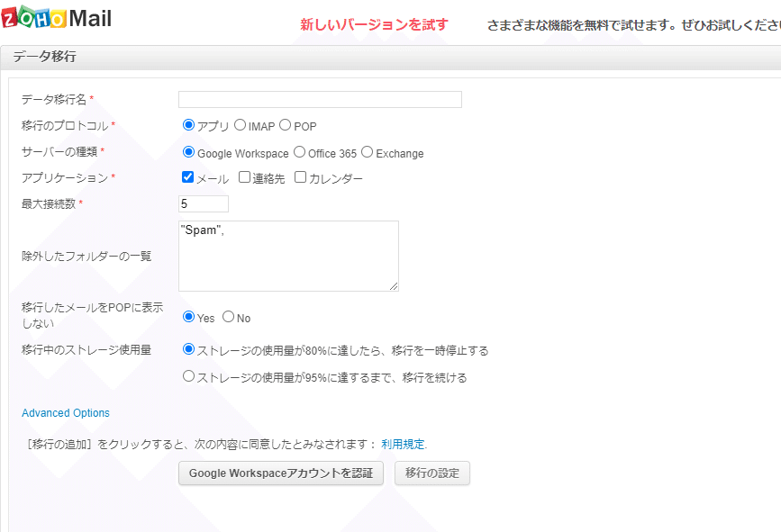Open the 新しいバージョンを試す link
The width and height of the screenshot is (781, 532).
pyautogui.click(x=374, y=24)
